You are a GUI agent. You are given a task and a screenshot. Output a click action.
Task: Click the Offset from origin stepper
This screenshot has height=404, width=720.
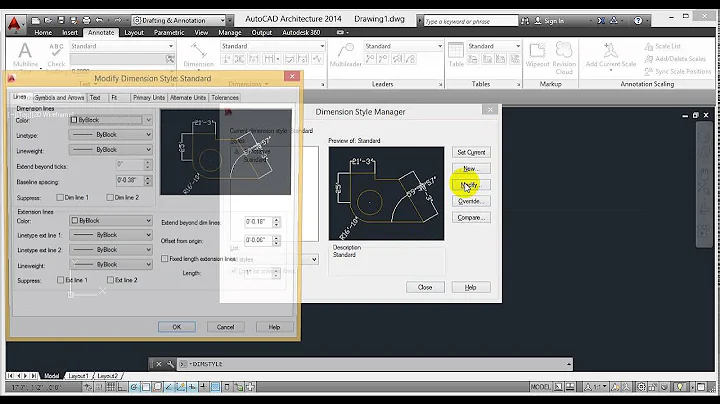point(276,240)
